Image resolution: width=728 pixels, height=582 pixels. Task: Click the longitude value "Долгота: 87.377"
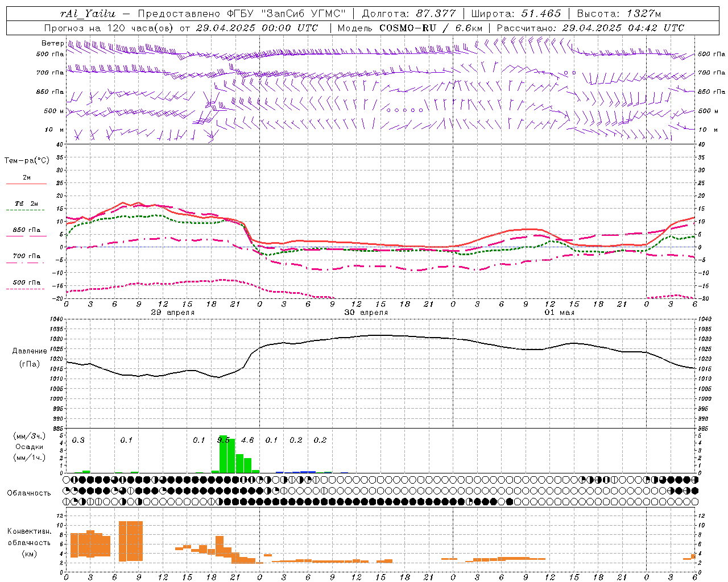[408, 14]
